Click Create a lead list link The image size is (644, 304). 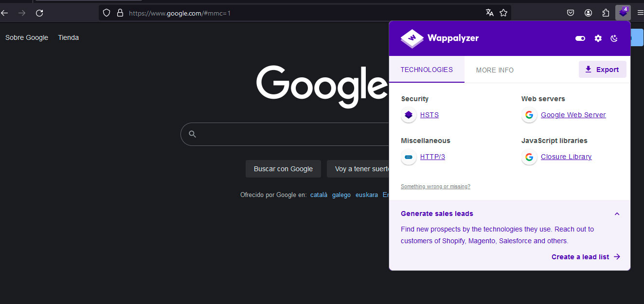pyautogui.click(x=586, y=257)
